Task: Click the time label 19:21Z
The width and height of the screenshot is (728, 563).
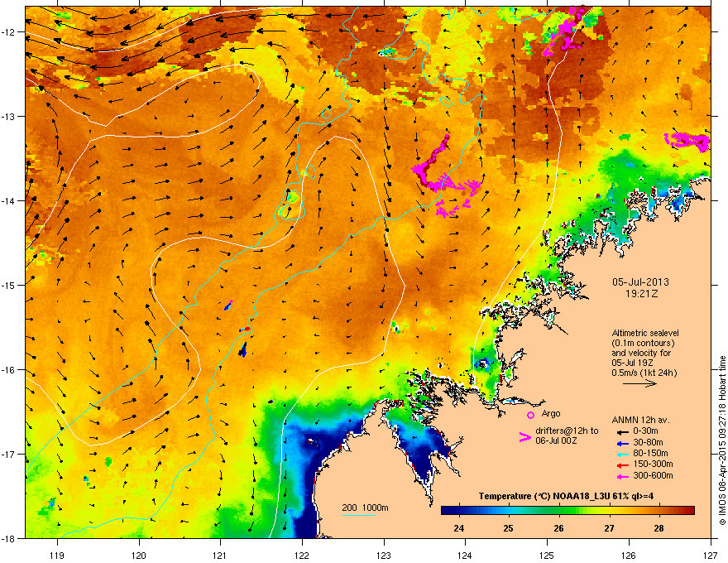Action: (x=641, y=294)
